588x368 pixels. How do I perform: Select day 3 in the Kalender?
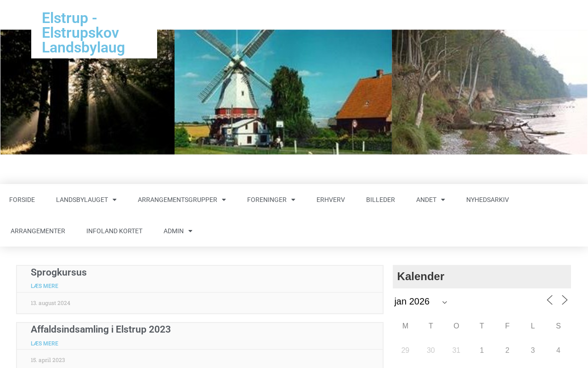click(x=533, y=351)
